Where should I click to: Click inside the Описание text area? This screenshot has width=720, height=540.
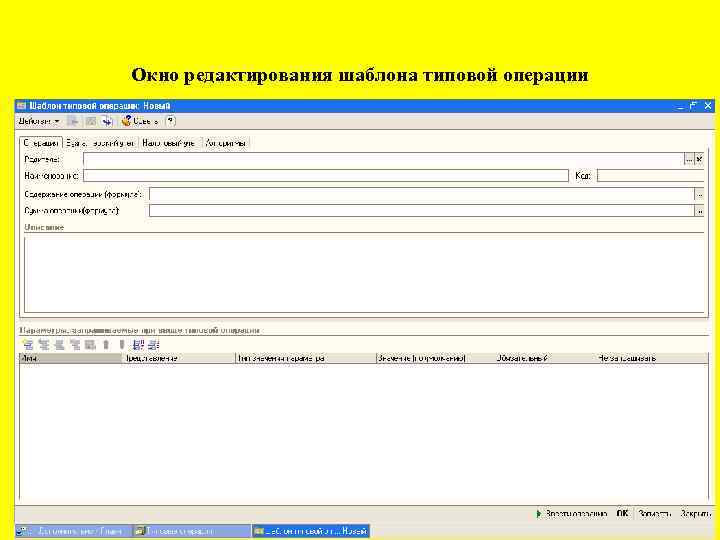[x=364, y=274]
